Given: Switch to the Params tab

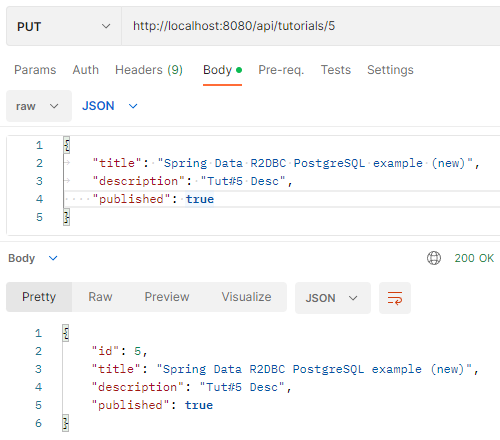Looking at the screenshot, I should pos(35,70).
